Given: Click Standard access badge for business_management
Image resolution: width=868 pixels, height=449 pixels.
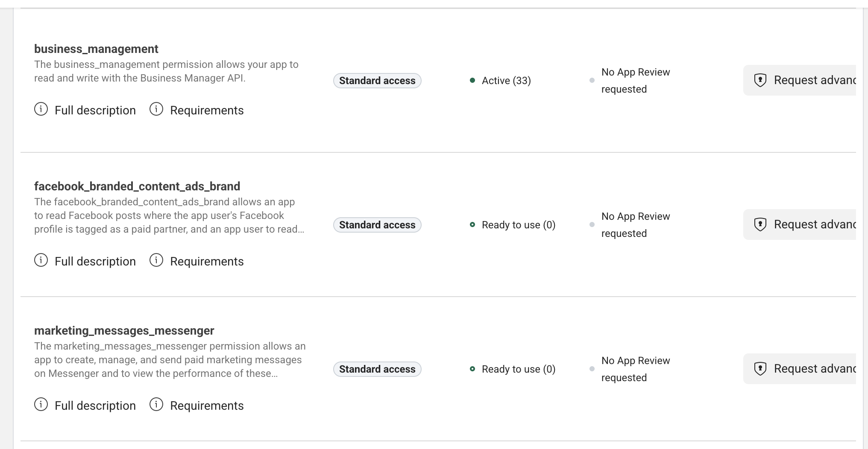Looking at the screenshot, I should point(377,81).
